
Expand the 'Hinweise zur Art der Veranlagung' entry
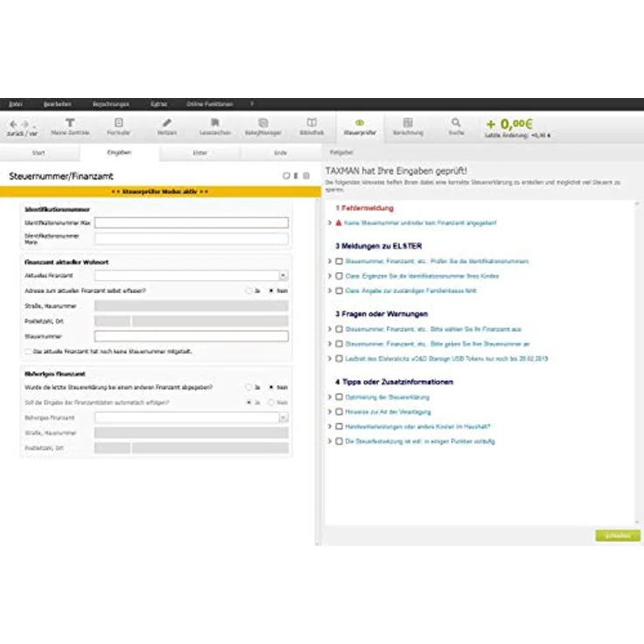click(330, 411)
